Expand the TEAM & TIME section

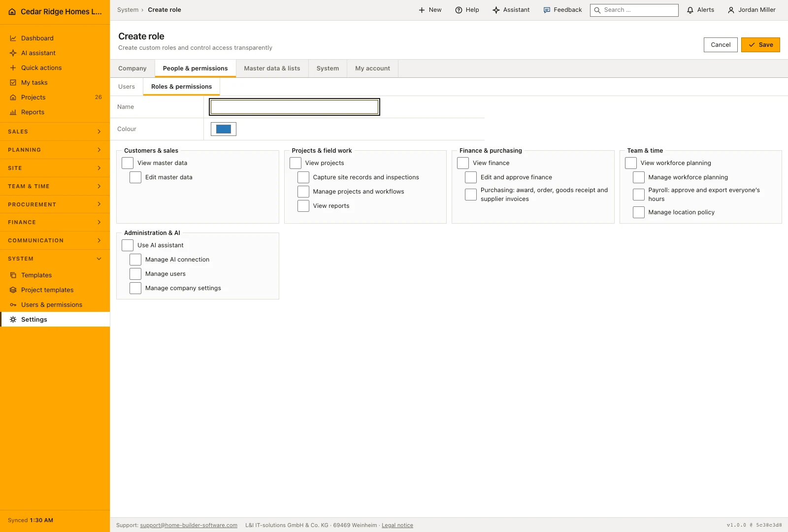click(x=55, y=186)
